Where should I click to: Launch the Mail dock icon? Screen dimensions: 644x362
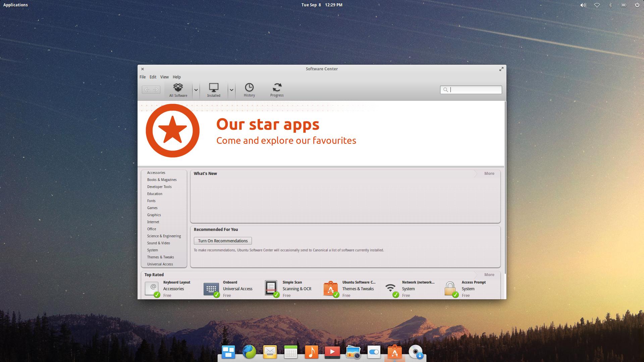pyautogui.click(x=270, y=352)
